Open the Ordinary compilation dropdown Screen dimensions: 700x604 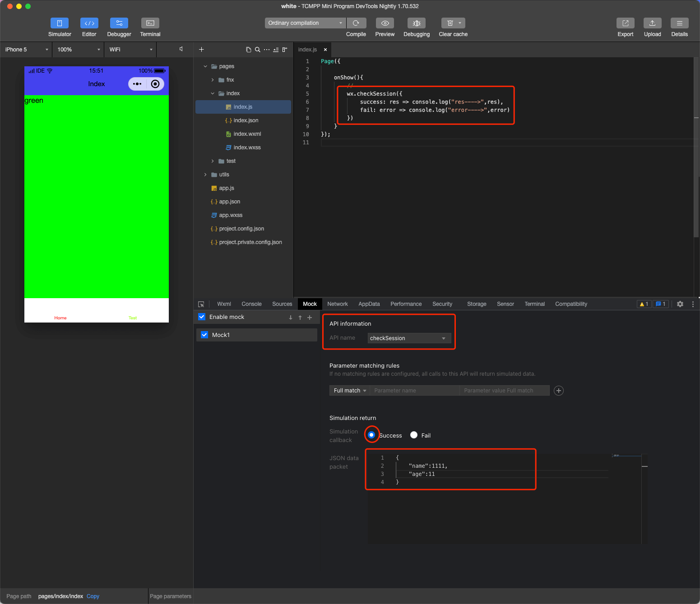[305, 23]
